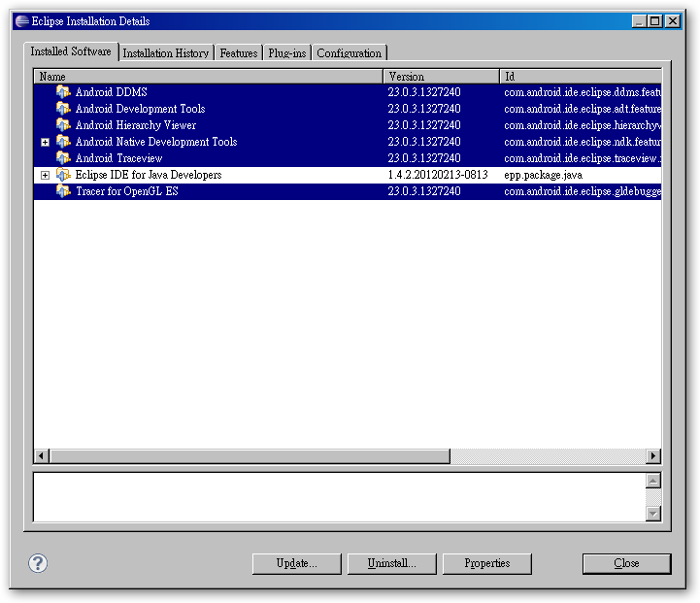Screen dimensions: 700x603
Task: Select the Android Development Tools row
Action: click(x=348, y=109)
